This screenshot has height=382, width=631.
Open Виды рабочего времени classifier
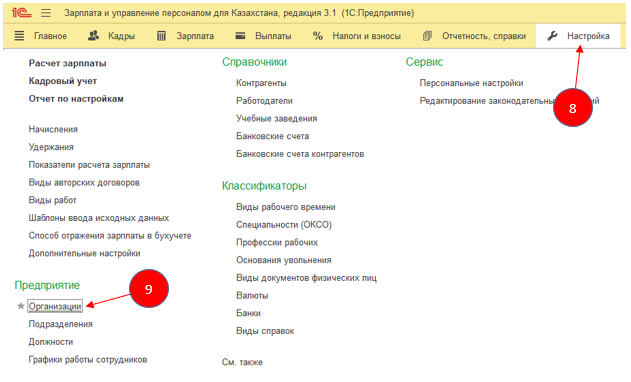coord(286,207)
